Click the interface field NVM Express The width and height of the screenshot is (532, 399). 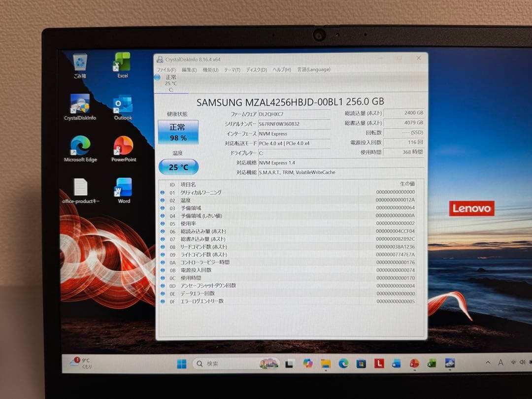[294, 133]
